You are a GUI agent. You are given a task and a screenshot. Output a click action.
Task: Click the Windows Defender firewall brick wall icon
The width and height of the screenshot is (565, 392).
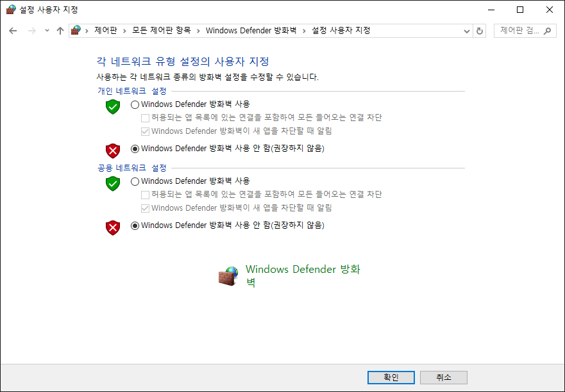click(x=228, y=276)
